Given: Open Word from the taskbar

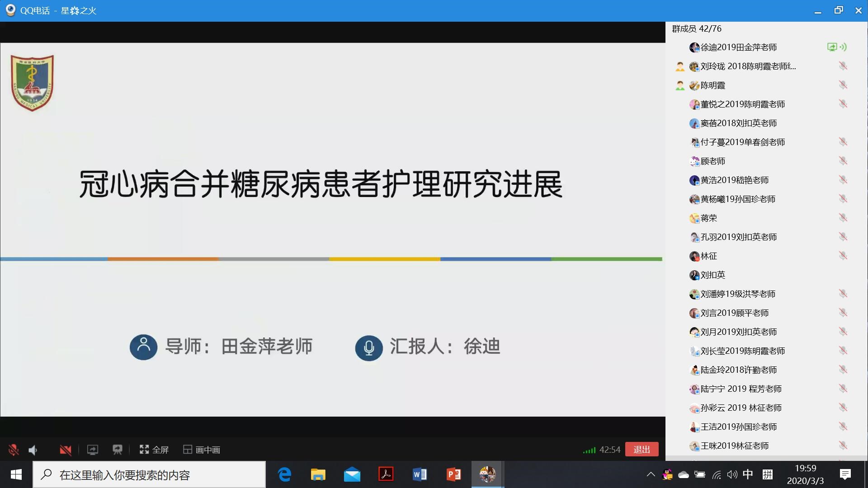Looking at the screenshot, I should 420,474.
